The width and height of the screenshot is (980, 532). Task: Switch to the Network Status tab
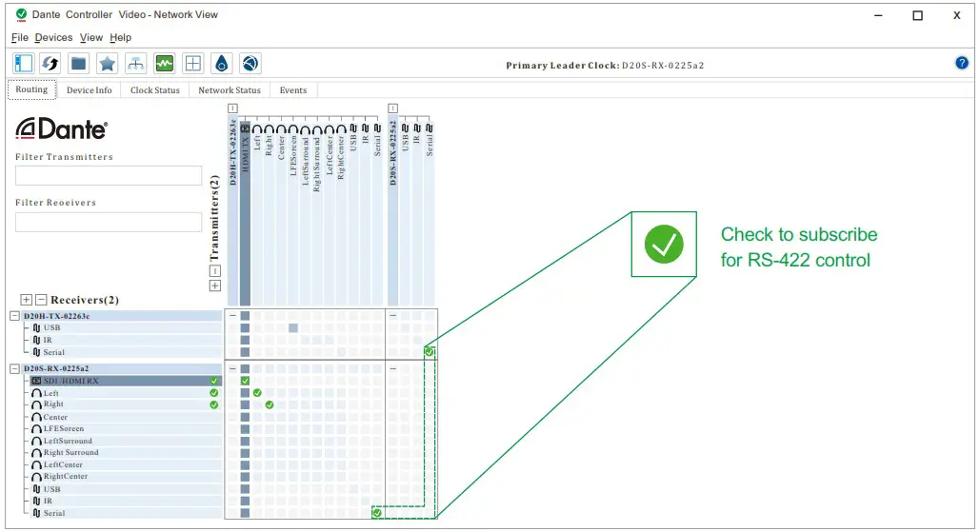(230, 89)
